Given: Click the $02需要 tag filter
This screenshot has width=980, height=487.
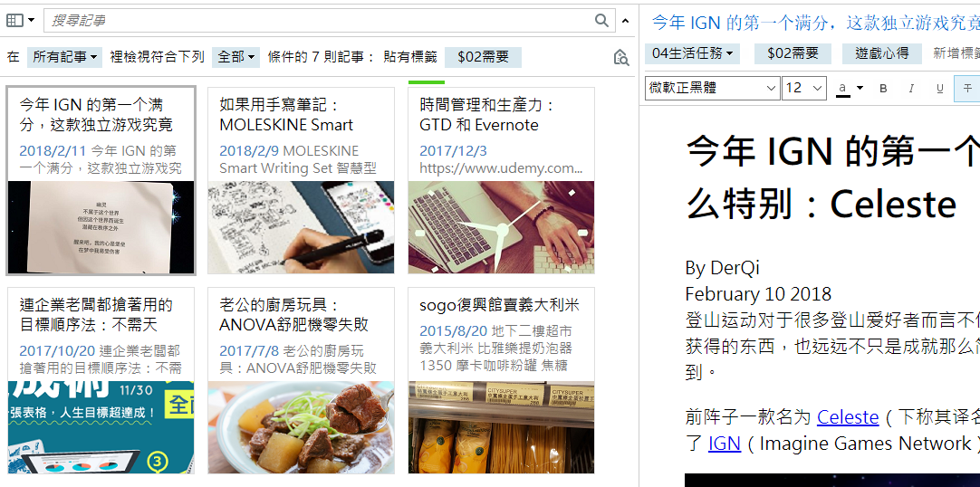Looking at the screenshot, I should [x=483, y=57].
